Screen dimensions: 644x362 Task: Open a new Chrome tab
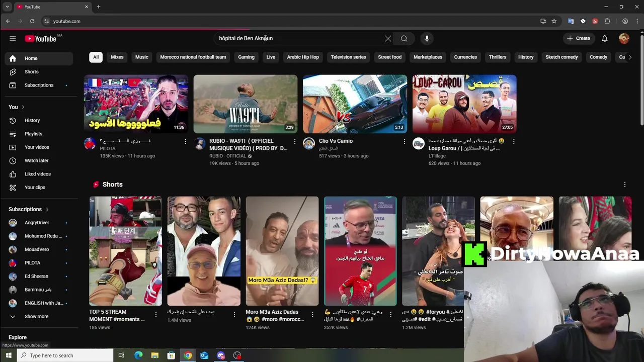[x=99, y=7]
